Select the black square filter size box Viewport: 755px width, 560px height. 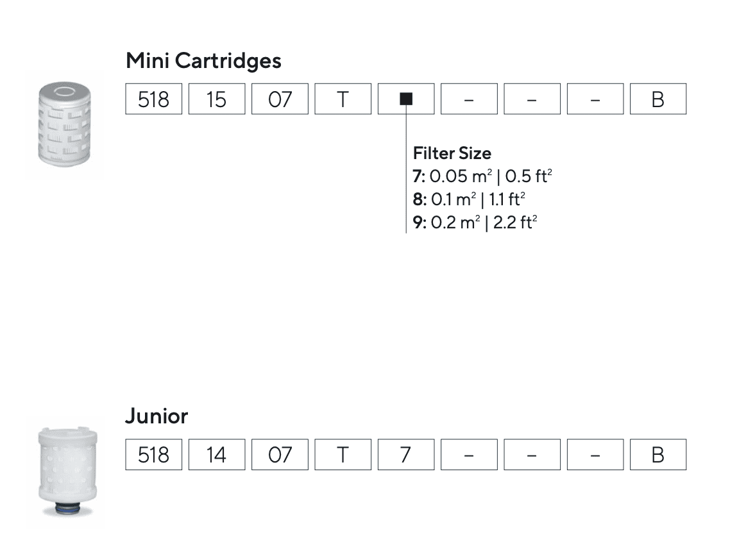tap(405, 99)
